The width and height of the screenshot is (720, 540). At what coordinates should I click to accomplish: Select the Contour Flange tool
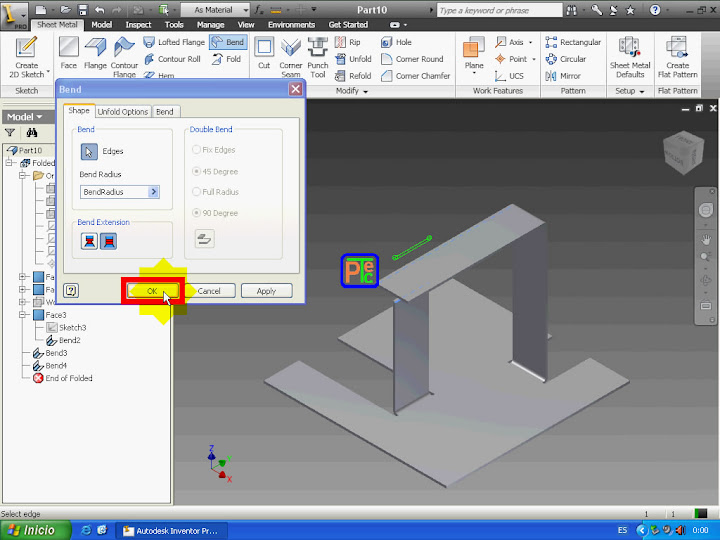tap(124, 57)
